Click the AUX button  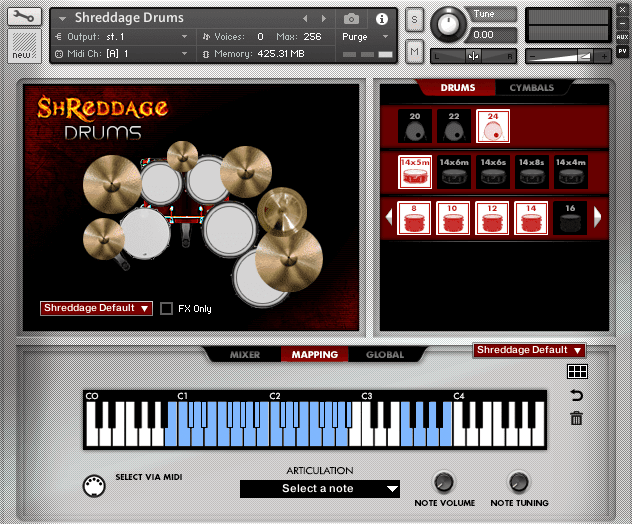pos(622,37)
